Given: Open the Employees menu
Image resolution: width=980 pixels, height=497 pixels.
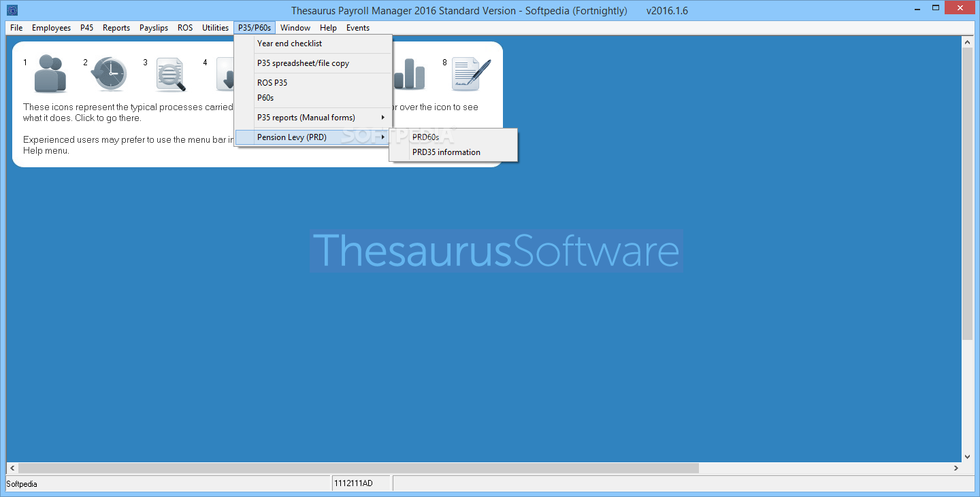Looking at the screenshot, I should coord(51,28).
